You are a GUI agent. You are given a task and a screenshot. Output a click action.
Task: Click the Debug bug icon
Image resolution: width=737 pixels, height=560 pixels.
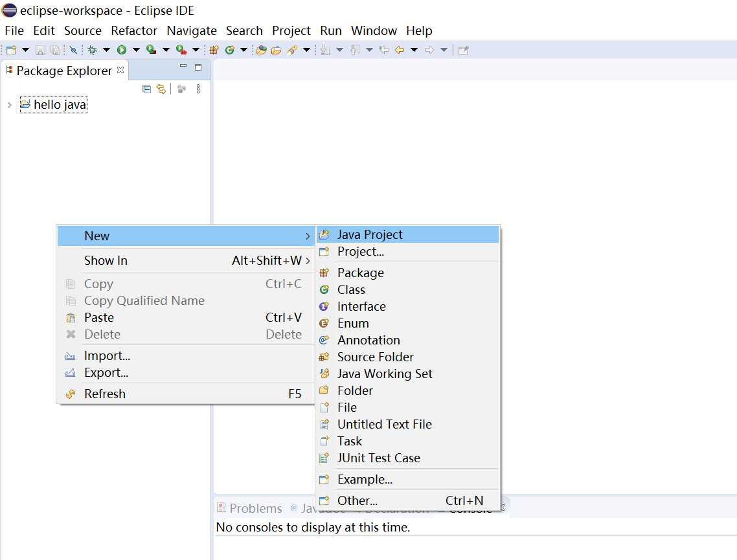(92, 50)
